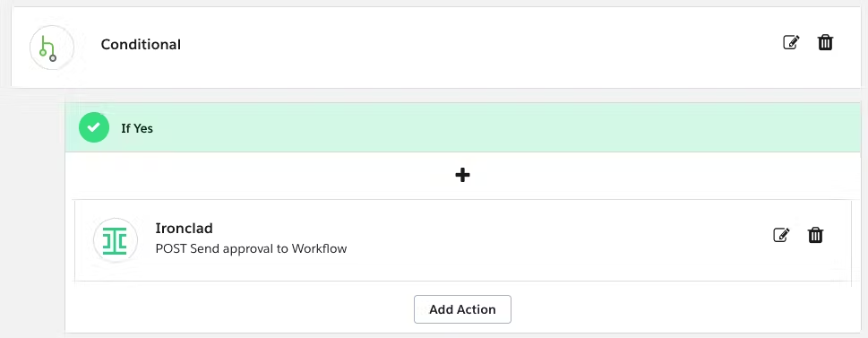Image resolution: width=868 pixels, height=338 pixels.
Task: Remove the Ironclad action with trash icon
Action: [x=815, y=235]
